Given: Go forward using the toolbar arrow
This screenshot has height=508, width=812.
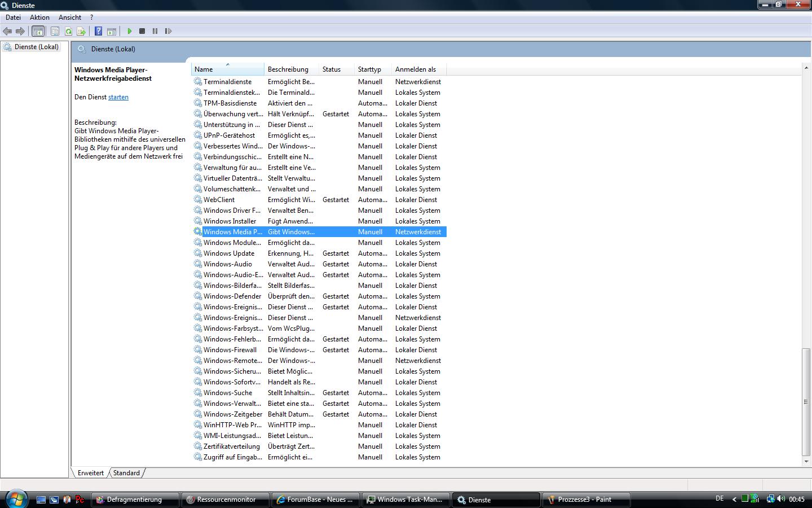Looking at the screenshot, I should [x=20, y=31].
